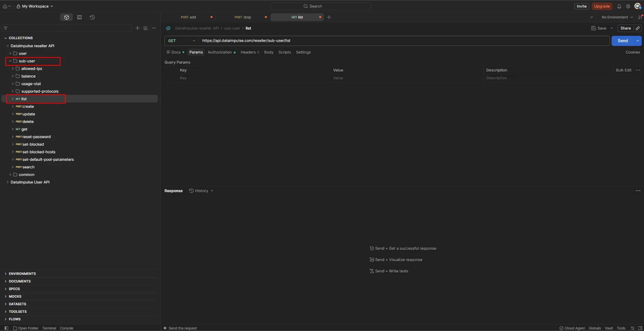Open the Headers tab
This screenshot has height=331, width=644.
[250, 52]
